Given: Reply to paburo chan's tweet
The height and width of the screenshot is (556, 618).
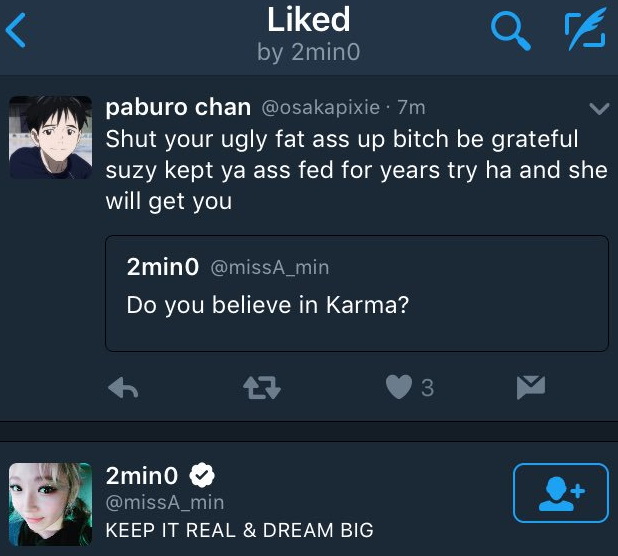Looking at the screenshot, I should [x=122, y=389].
